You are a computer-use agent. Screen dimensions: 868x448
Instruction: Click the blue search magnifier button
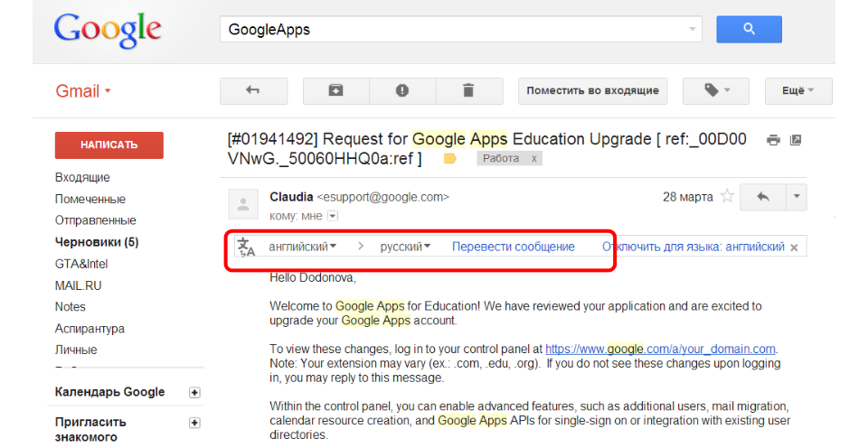[x=749, y=29]
